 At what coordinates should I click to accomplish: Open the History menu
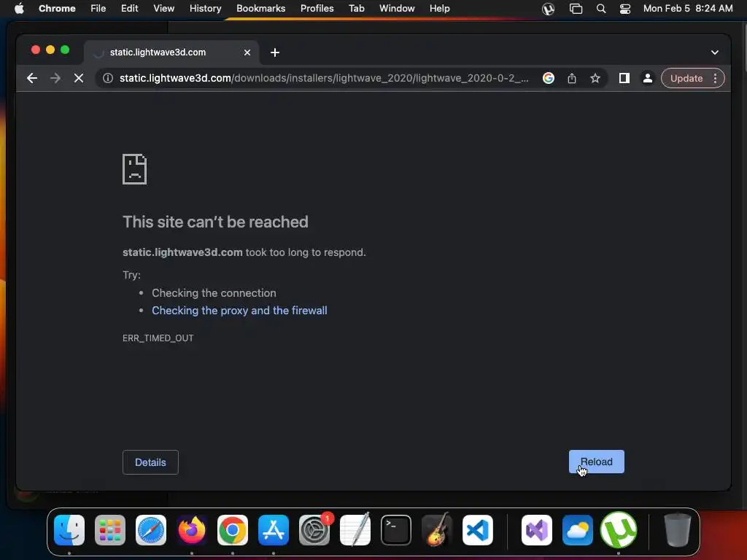tap(205, 8)
